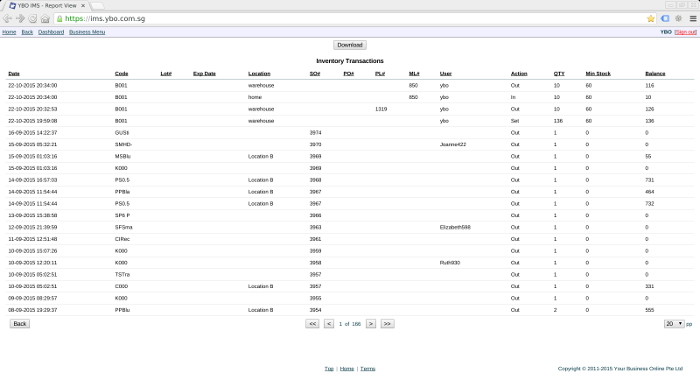Sort table by the Action column header
The width and height of the screenshot is (700, 382).
(519, 74)
